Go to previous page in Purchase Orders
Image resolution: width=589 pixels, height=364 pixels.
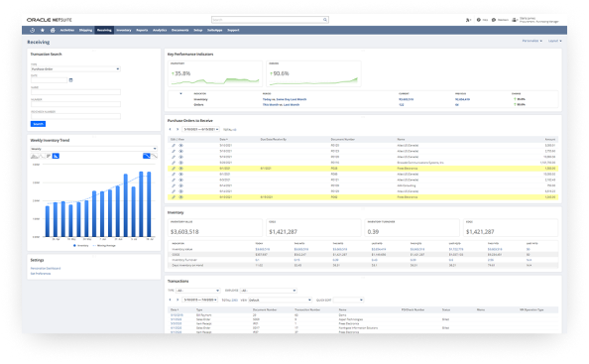pos(171,129)
